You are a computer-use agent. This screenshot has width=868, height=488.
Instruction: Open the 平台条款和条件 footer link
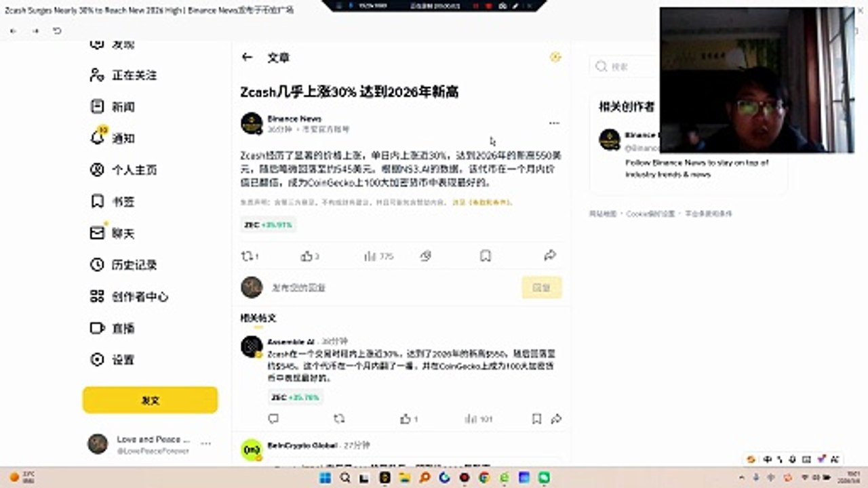pos(708,213)
